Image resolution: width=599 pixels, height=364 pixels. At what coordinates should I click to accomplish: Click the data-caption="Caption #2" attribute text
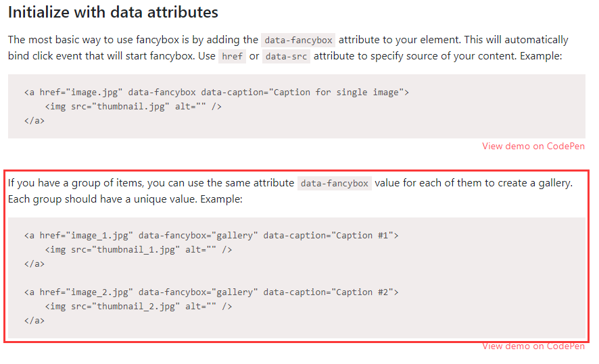point(328,292)
